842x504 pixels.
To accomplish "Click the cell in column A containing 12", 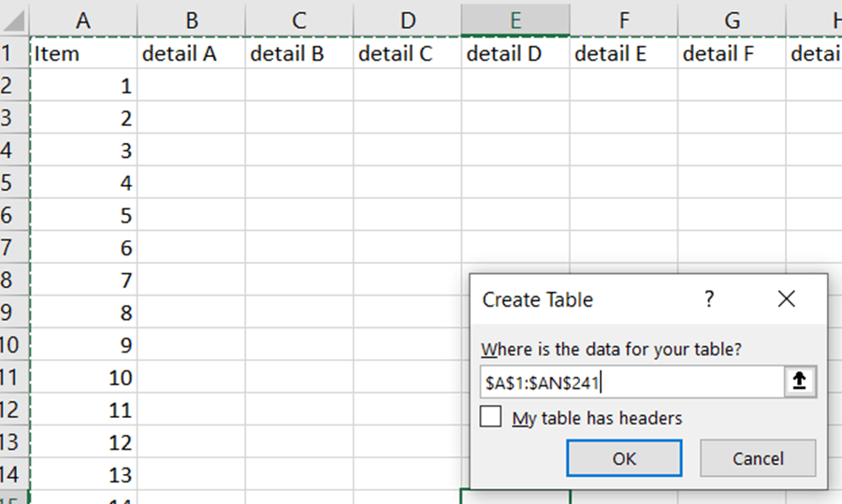I will pyautogui.click(x=84, y=441).
